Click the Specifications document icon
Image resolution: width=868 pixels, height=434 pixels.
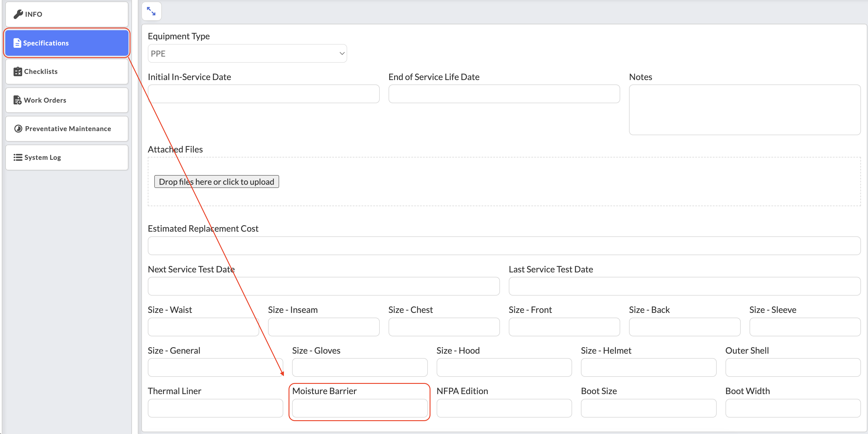pos(17,43)
